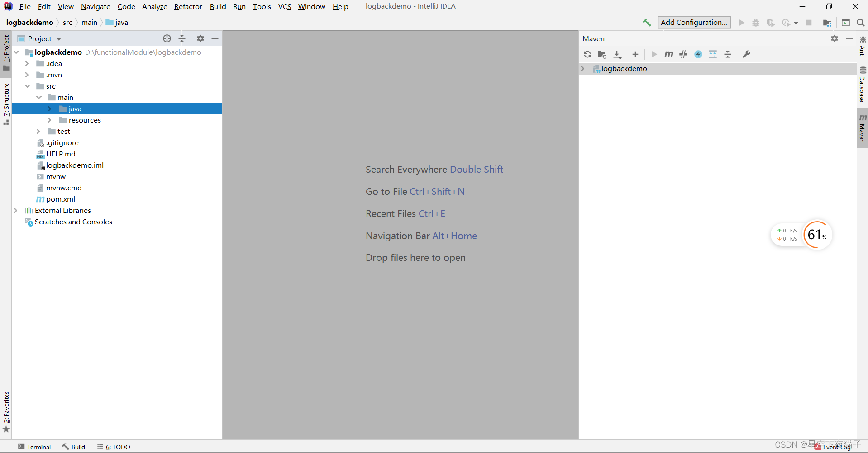The image size is (868, 453).
Task: Collapse the src folder
Action: coord(28,86)
